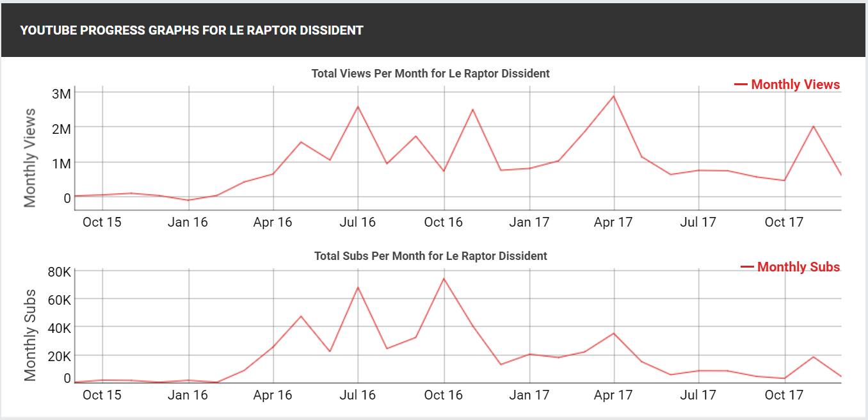868x420 pixels.
Task: Click the rotated 'Monthly Subs' y-axis title
Action: coord(29,335)
